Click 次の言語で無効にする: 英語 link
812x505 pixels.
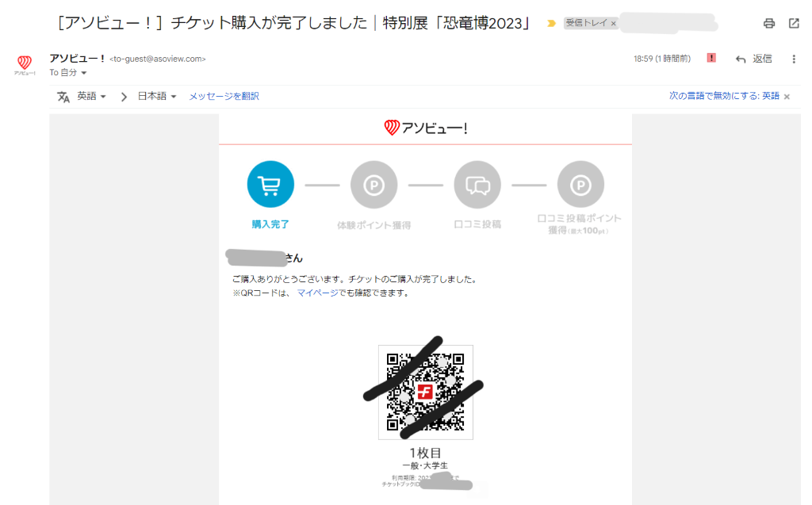point(724,96)
